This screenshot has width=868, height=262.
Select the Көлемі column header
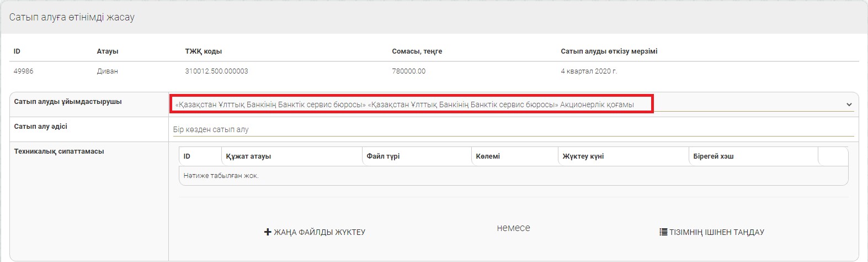[488, 156]
